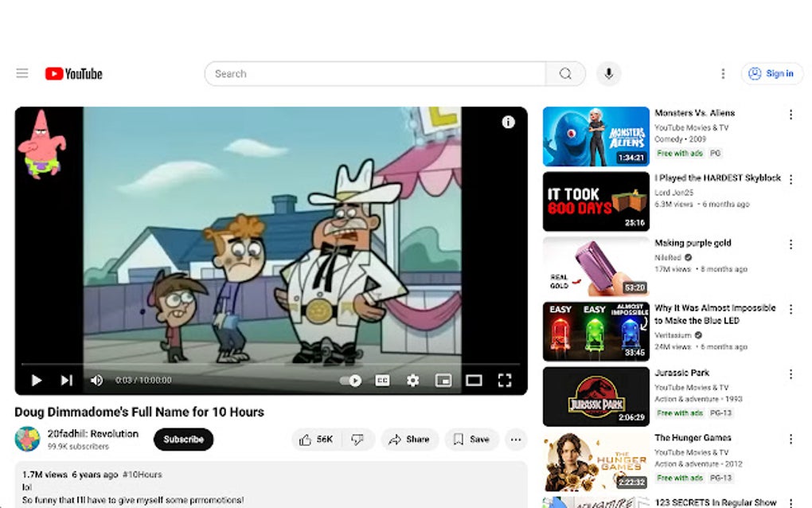
Task: Start a voice search with the microphone
Action: (x=607, y=73)
